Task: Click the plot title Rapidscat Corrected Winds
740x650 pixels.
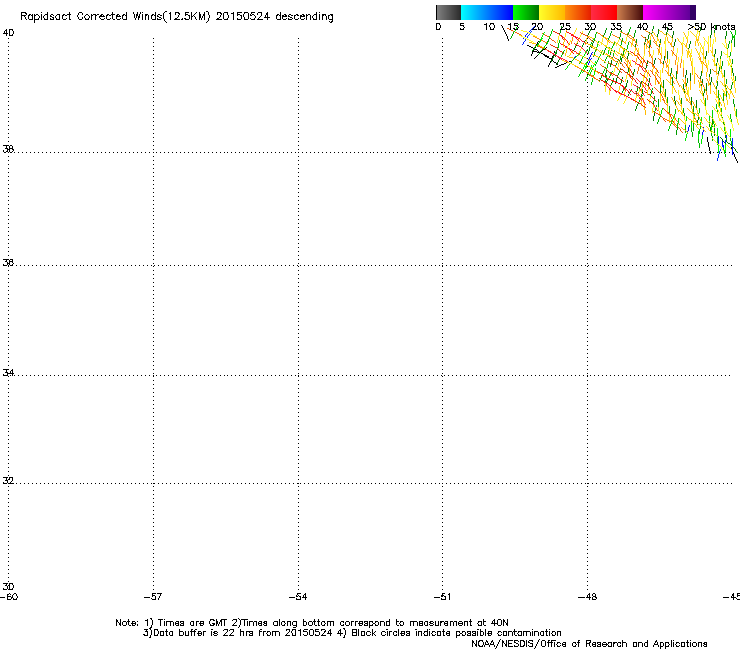Action: coord(177,17)
